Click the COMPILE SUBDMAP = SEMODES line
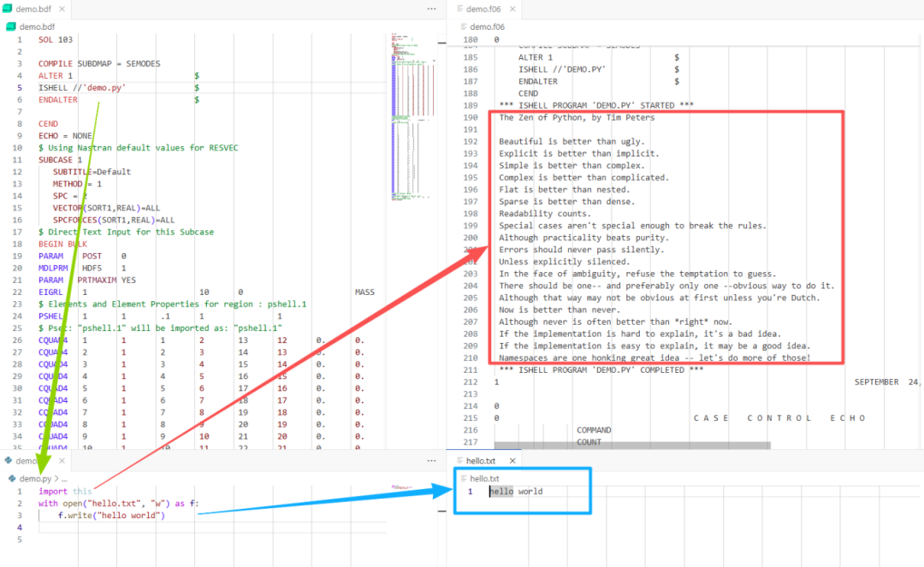 click(99, 63)
